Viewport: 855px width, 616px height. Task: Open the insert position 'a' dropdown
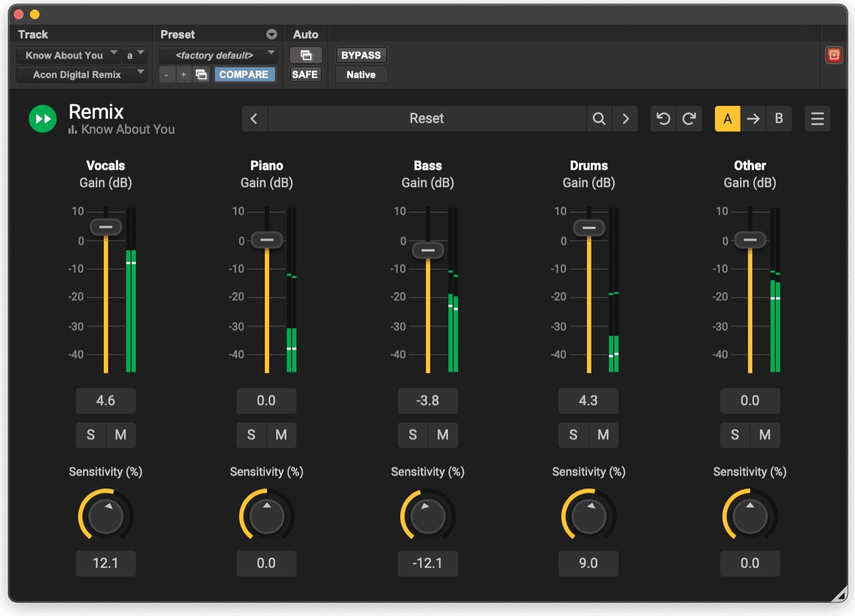pyautogui.click(x=134, y=55)
